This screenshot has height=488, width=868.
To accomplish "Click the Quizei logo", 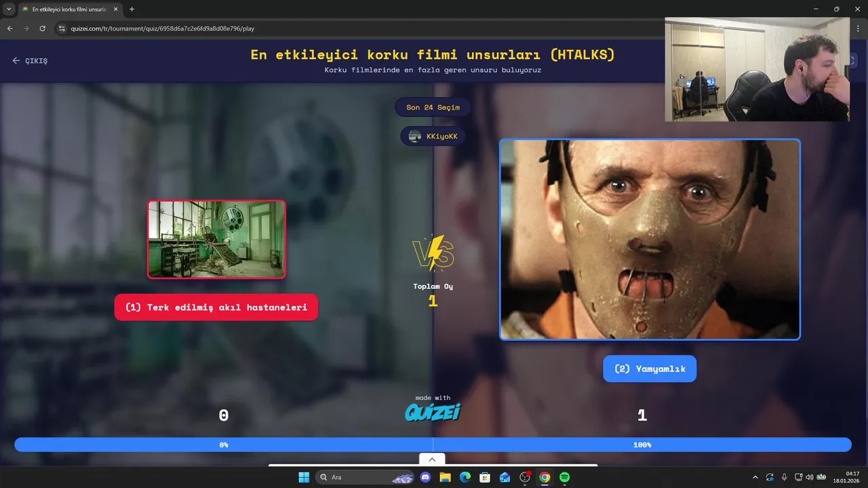I will coord(433,411).
